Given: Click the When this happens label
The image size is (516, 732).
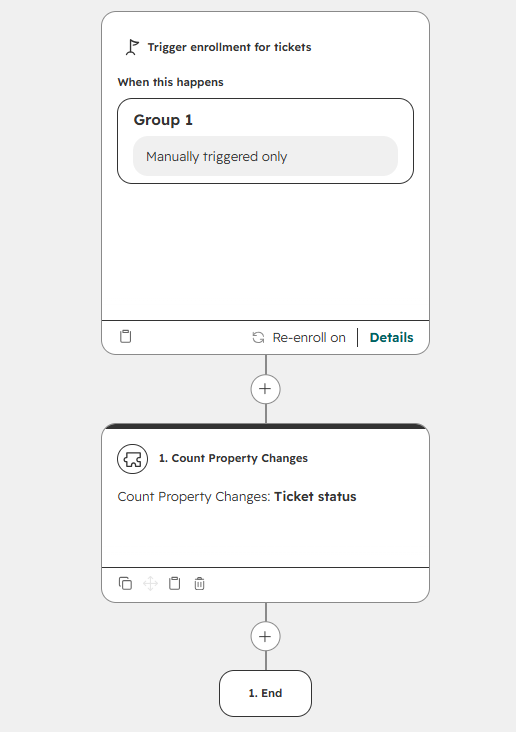Looking at the screenshot, I should [170, 82].
